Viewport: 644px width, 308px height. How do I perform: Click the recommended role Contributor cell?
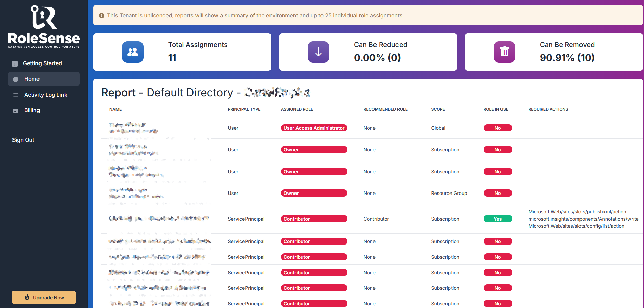(x=376, y=219)
